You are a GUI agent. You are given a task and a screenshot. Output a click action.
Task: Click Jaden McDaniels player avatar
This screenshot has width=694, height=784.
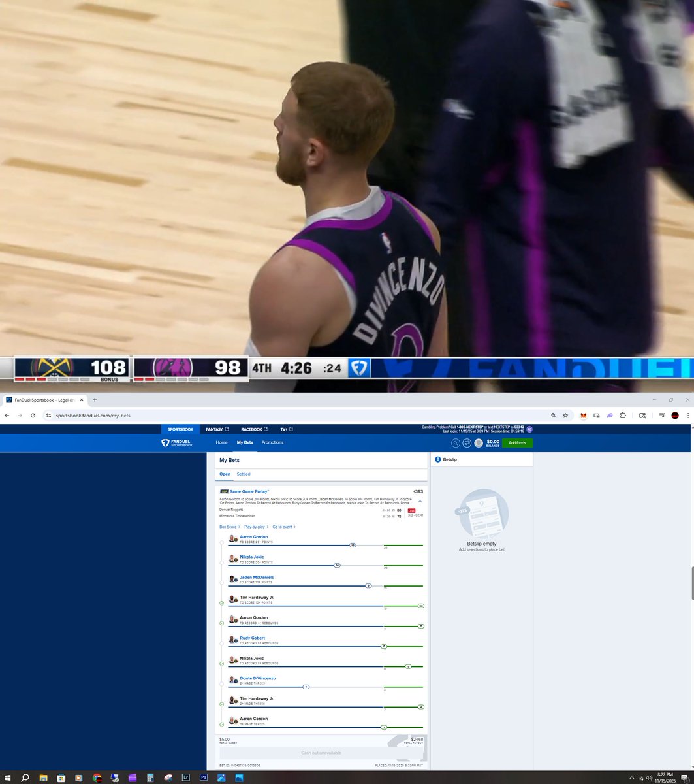tap(233, 580)
